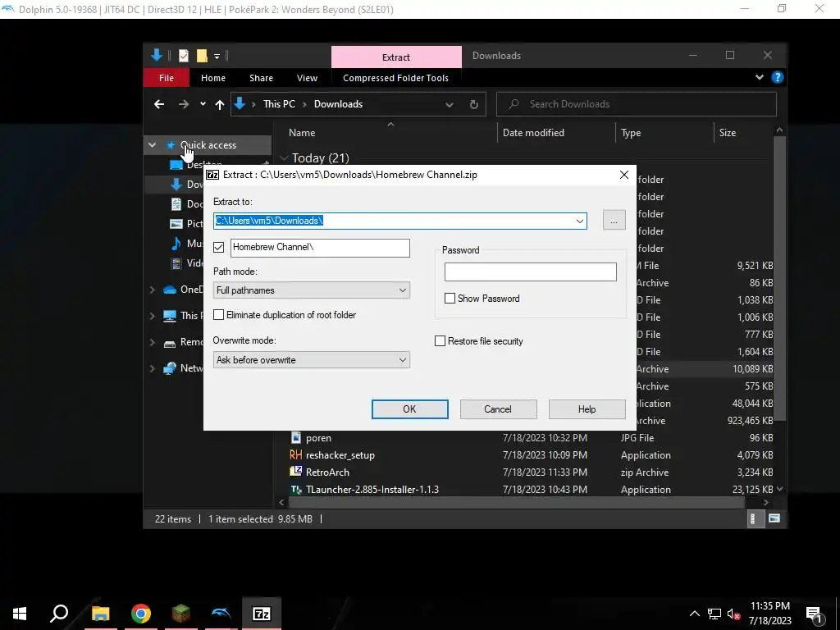Select the reshacker_setup application icon
The image size is (840, 630).
coord(295,455)
